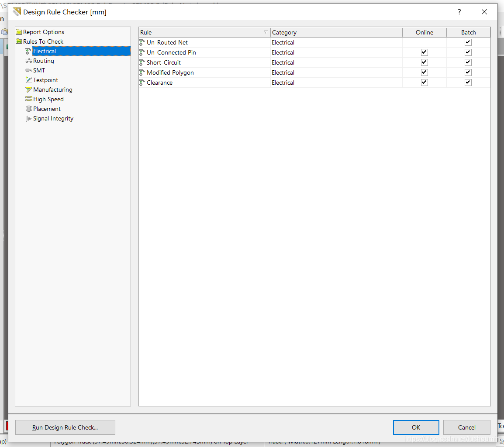Sort by the Rule column header
This screenshot has height=447, width=504.
pos(204,32)
